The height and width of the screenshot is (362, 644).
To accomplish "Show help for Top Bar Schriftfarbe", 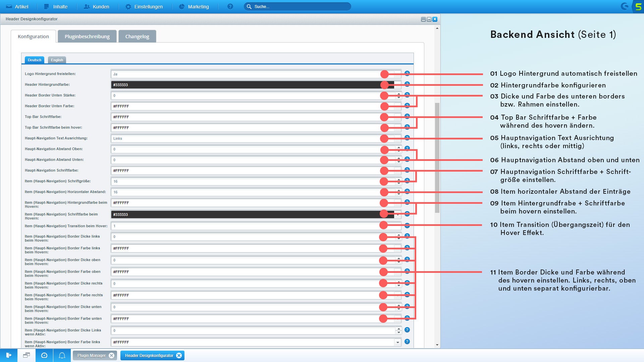I will click(407, 116).
